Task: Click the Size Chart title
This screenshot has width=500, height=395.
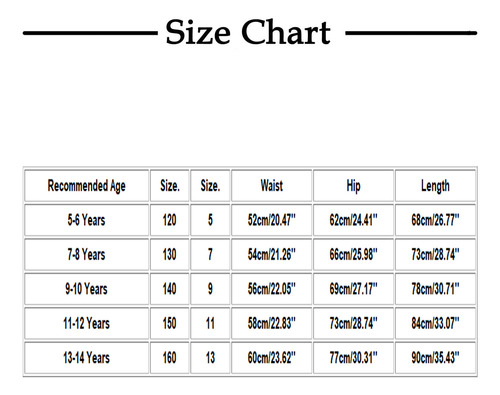Action: tap(248, 32)
